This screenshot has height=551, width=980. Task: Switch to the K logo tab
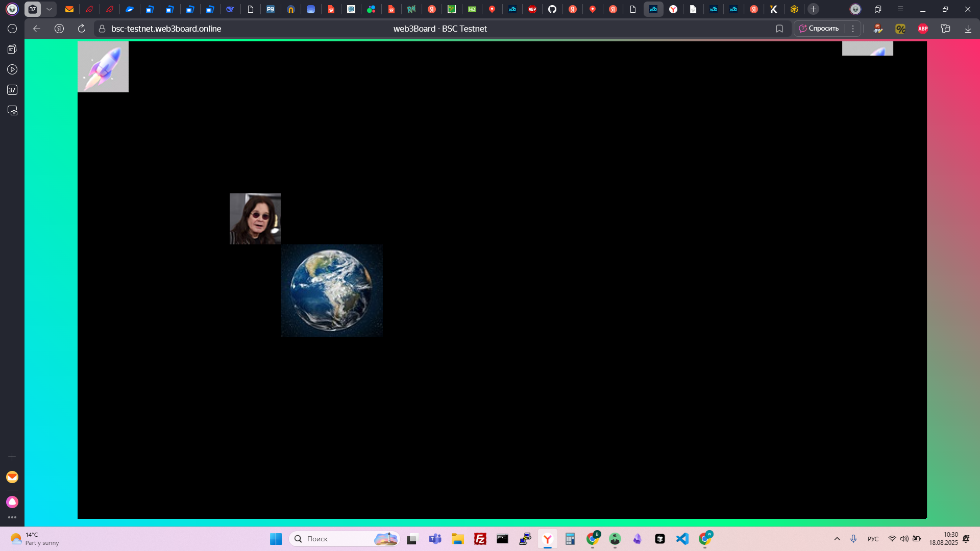click(x=774, y=9)
